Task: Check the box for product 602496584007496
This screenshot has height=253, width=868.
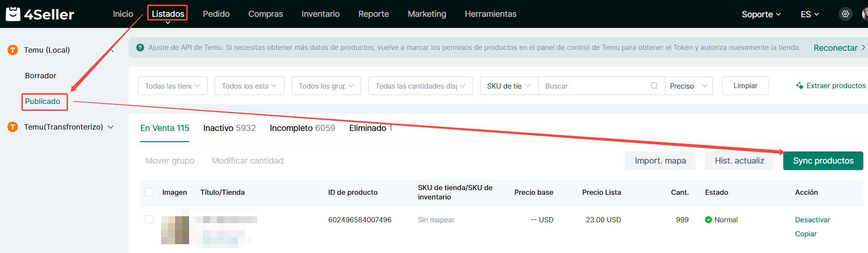Action: coord(149,219)
